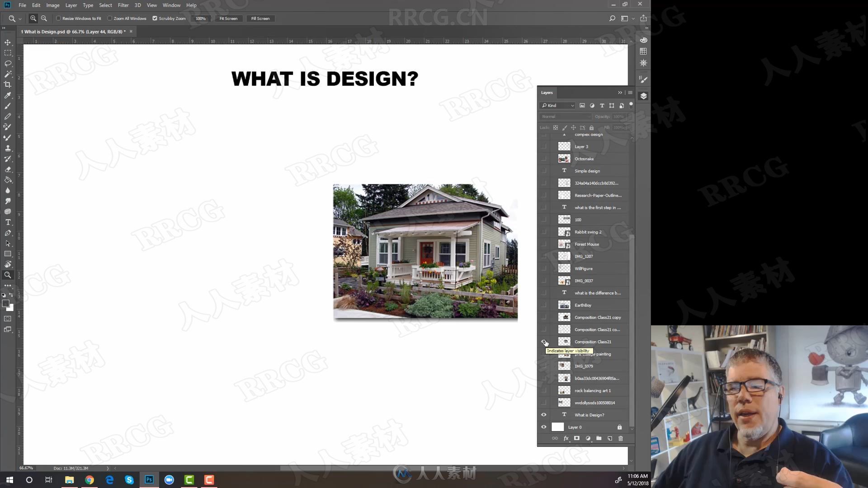
Task: Toggle visibility of What is Design? layer
Action: click(544, 415)
